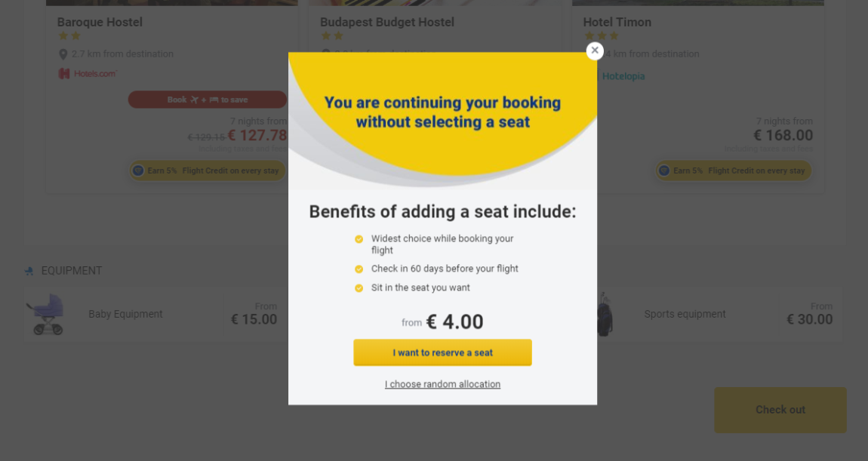This screenshot has width=868, height=461.
Task: Open the Hotel Timon listing
Action: 617,22
